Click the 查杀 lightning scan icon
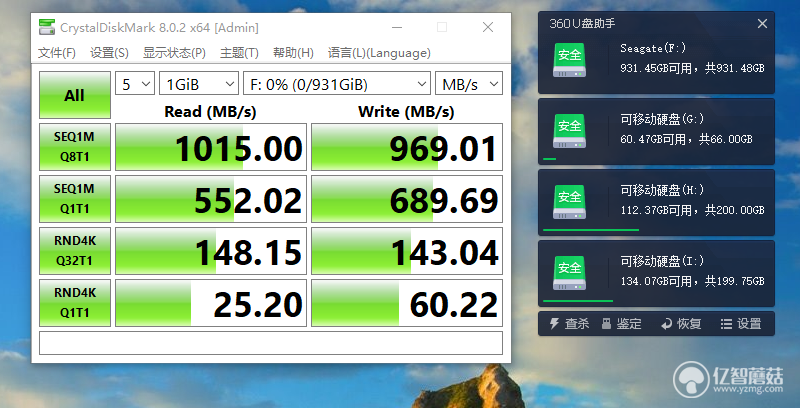The height and width of the screenshot is (408, 800). [x=555, y=324]
